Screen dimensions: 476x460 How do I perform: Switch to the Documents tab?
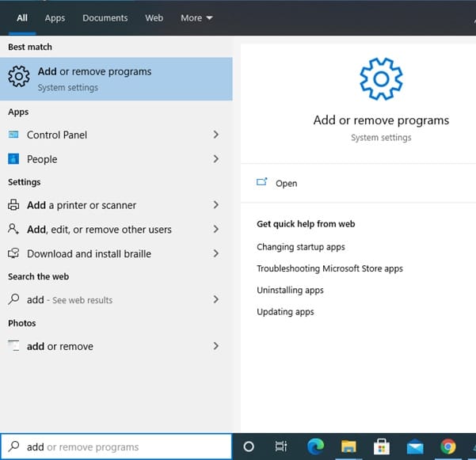(105, 18)
